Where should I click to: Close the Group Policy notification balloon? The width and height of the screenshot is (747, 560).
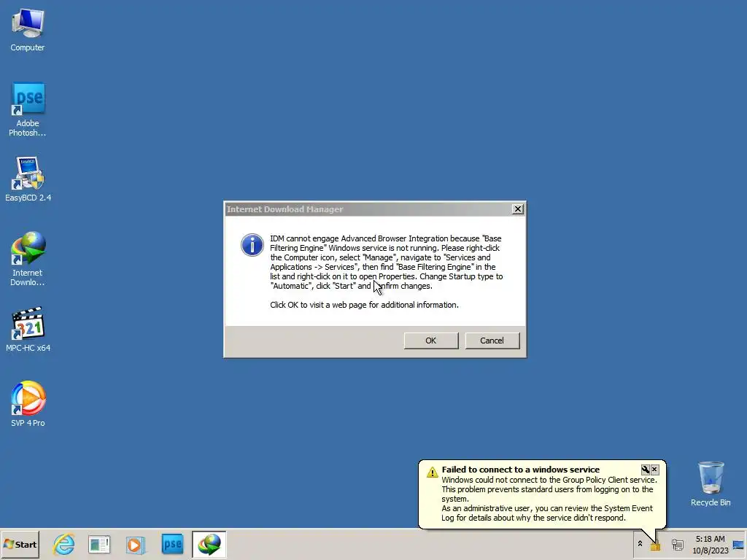click(x=654, y=470)
